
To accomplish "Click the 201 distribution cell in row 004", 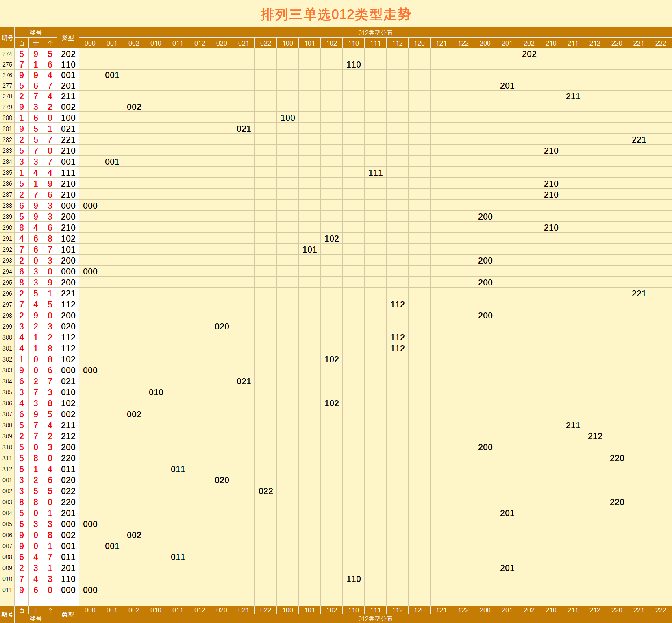I will point(507,513).
